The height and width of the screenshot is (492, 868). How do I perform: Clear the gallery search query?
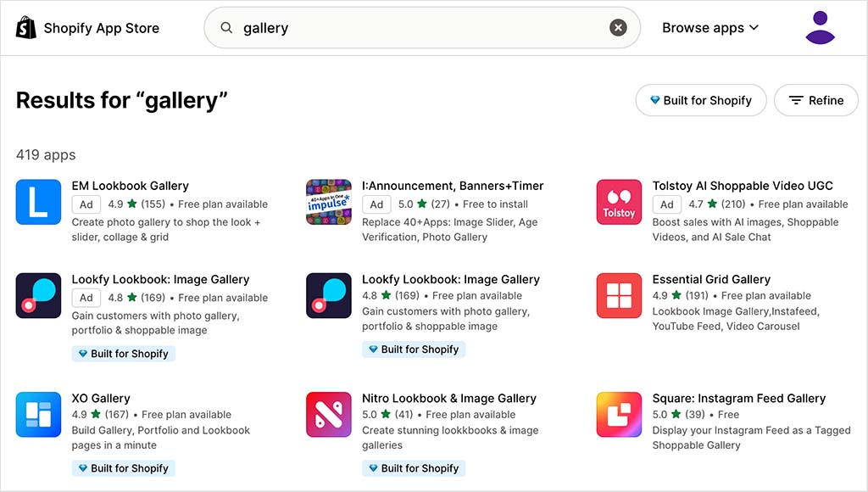pyautogui.click(x=618, y=26)
